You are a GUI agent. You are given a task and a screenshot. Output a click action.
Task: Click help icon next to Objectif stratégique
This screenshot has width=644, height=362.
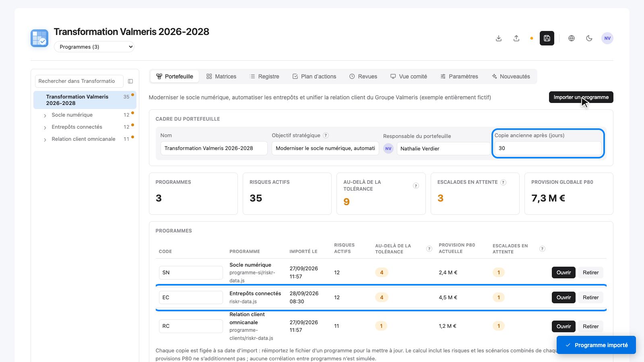tap(326, 136)
